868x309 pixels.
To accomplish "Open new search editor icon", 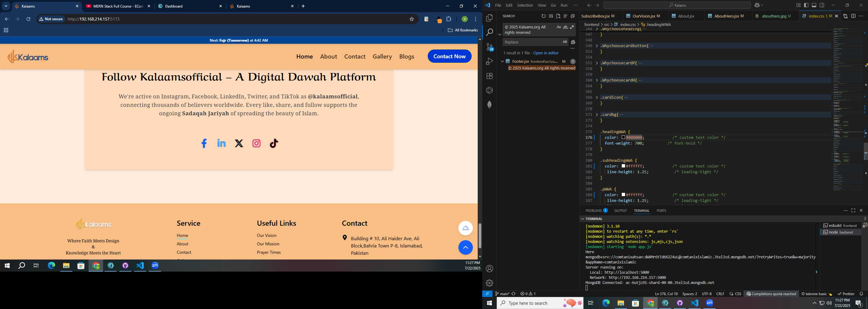I will coord(558,16).
